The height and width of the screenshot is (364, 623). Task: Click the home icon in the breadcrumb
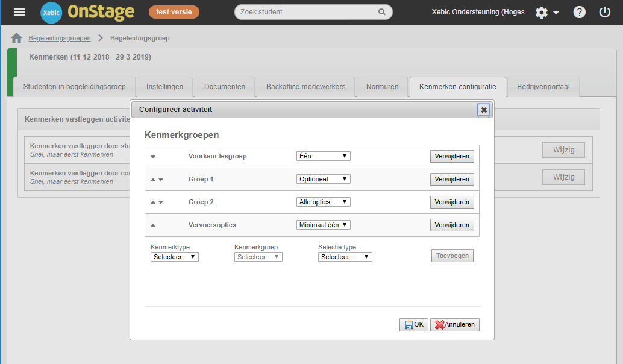click(17, 38)
